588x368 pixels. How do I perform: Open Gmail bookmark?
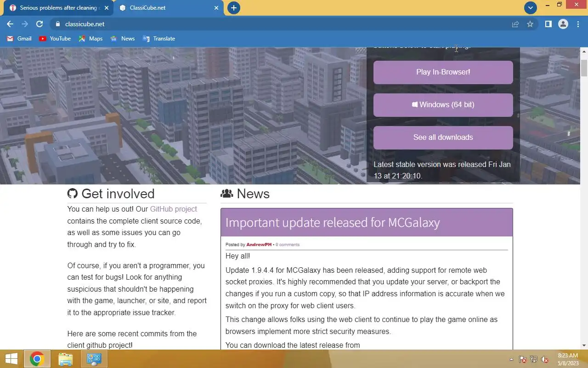pyautogui.click(x=19, y=39)
